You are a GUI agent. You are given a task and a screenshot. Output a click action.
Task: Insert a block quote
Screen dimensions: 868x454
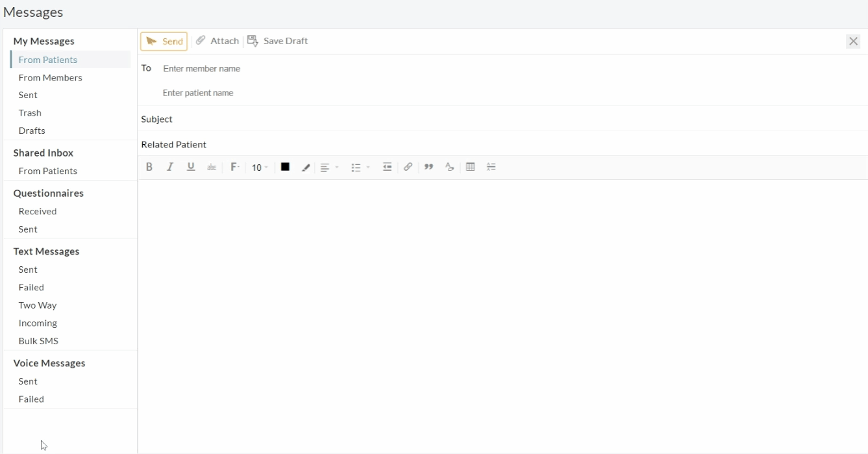point(428,167)
